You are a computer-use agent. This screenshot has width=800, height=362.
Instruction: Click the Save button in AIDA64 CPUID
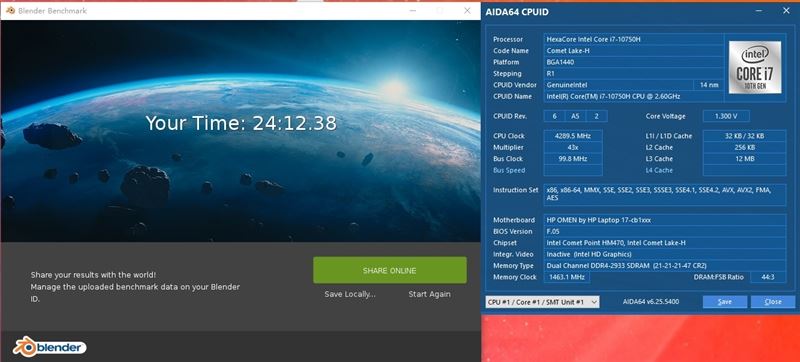tap(724, 302)
